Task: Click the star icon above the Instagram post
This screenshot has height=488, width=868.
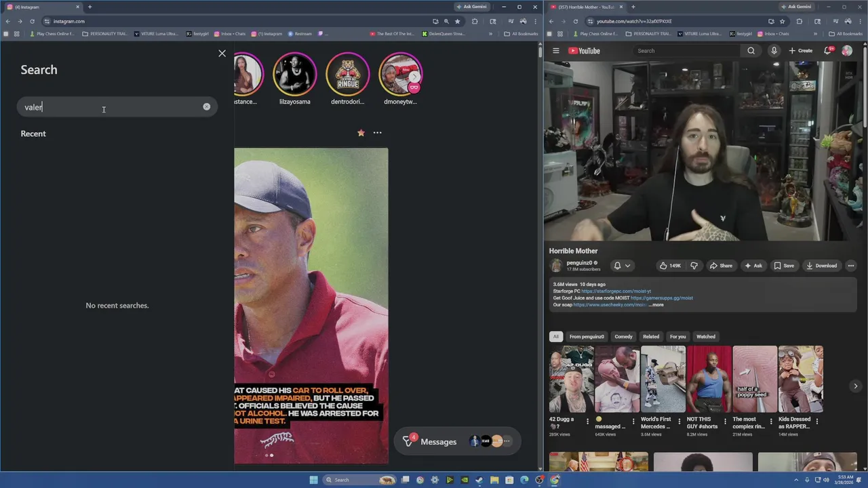Action: [x=361, y=133]
